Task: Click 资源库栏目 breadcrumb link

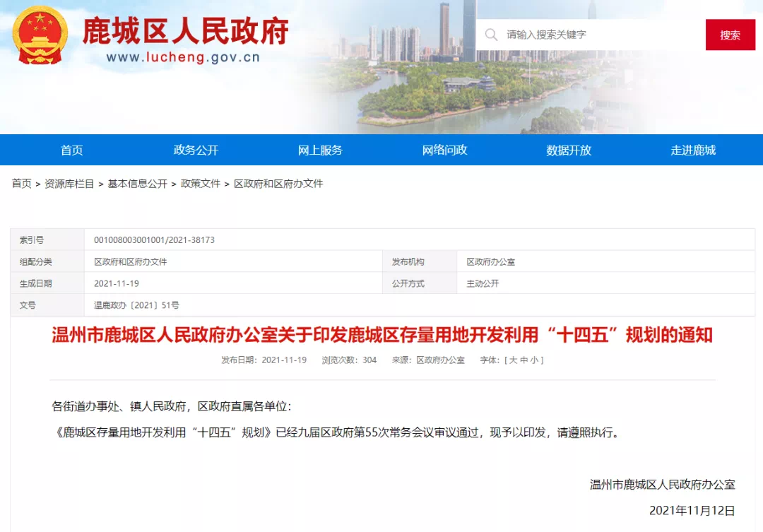Action: 69,184
